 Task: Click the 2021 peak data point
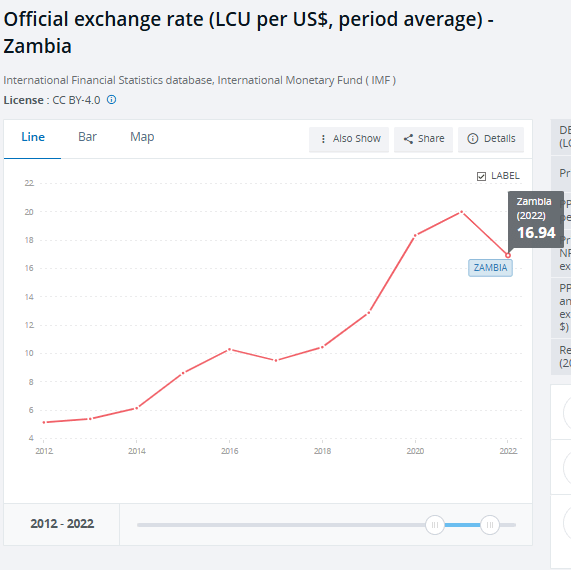click(461, 212)
